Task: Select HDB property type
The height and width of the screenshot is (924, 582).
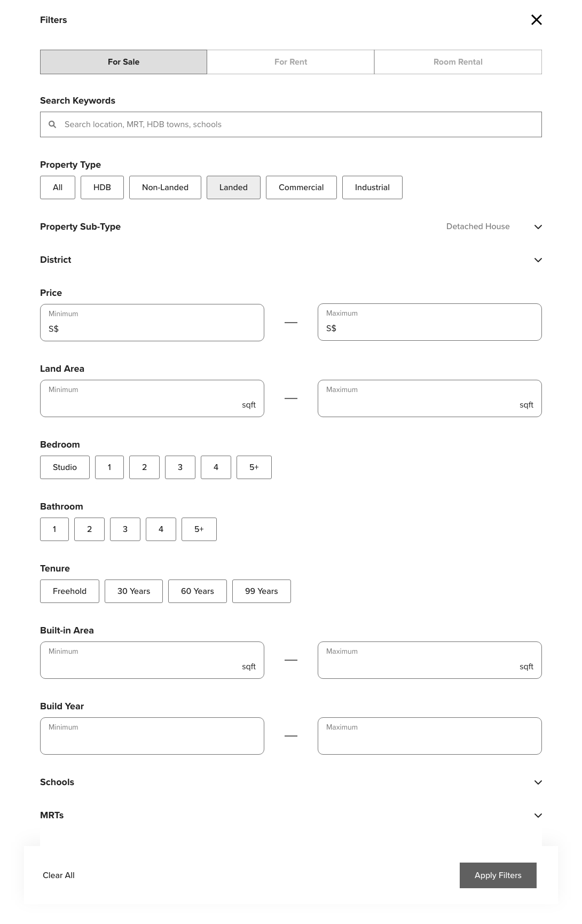Action: (x=102, y=187)
